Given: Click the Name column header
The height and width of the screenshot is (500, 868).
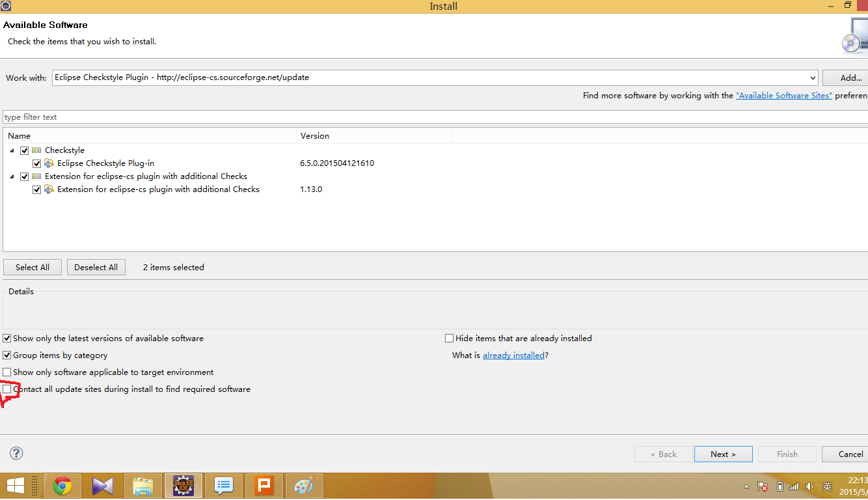Looking at the screenshot, I should (150, 136).
